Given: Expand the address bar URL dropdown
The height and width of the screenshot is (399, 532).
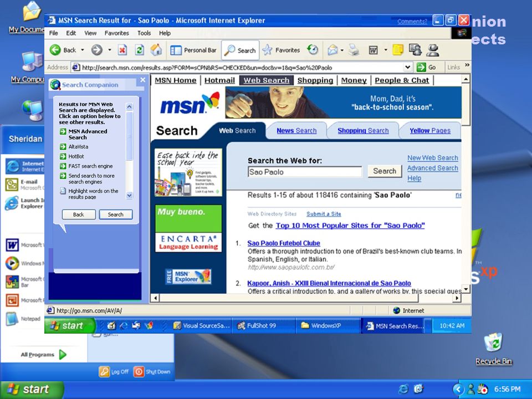Looking at the screenshot, I should click(x=408, y=67).
